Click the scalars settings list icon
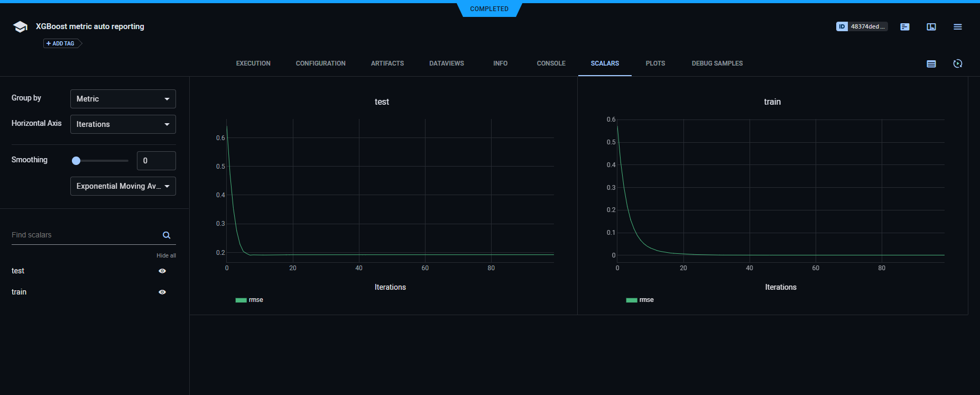The image size is (980, 395). coord(931,64)
